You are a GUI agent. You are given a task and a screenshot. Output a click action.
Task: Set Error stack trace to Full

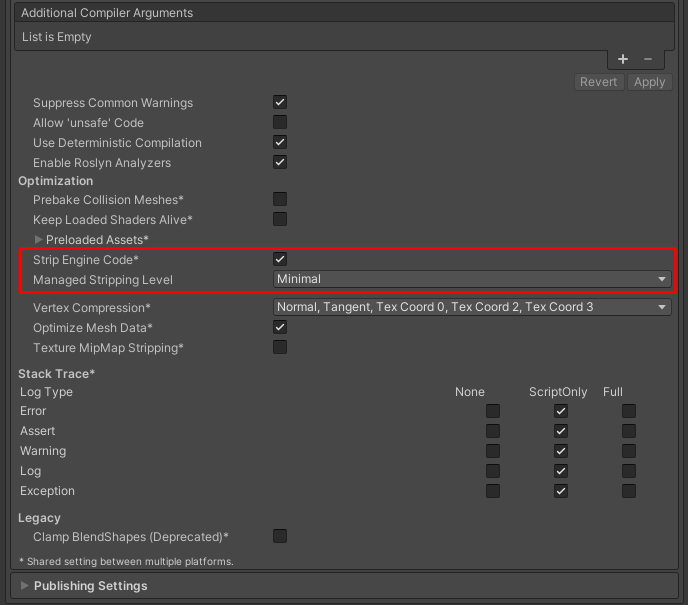629,411
